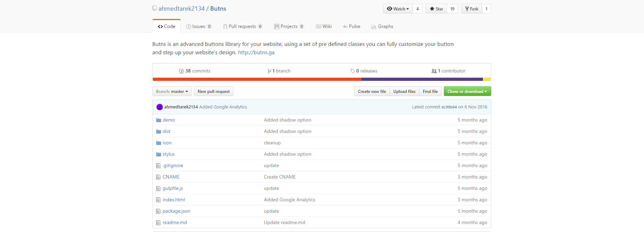The image size is (644, 232).
Task: Click the cleanup commit message
Action: (x=272, y=143)
